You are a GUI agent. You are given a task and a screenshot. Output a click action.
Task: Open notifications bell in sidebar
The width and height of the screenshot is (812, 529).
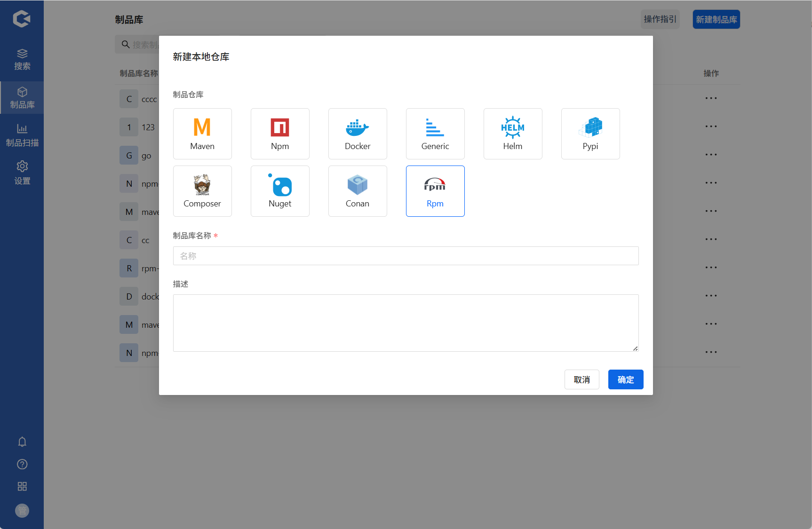click(x=22, y=442)
